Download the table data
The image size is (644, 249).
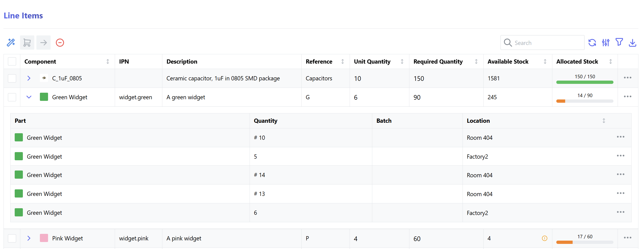(632, 43)
